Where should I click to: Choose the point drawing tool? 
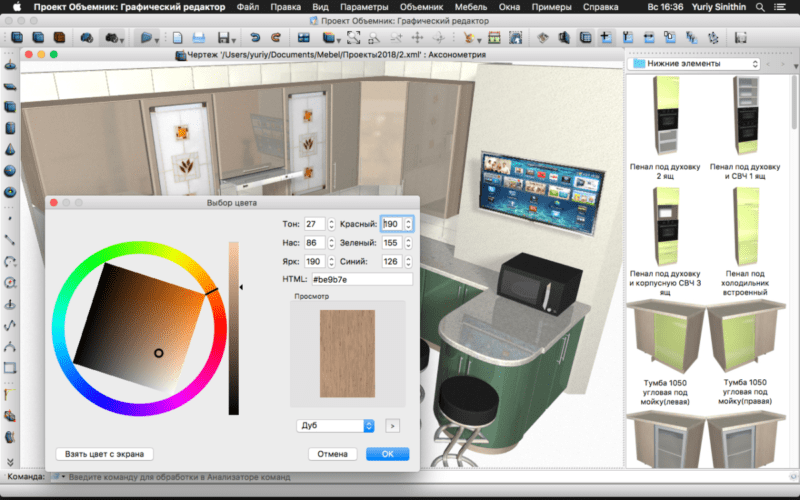(10, 218)
